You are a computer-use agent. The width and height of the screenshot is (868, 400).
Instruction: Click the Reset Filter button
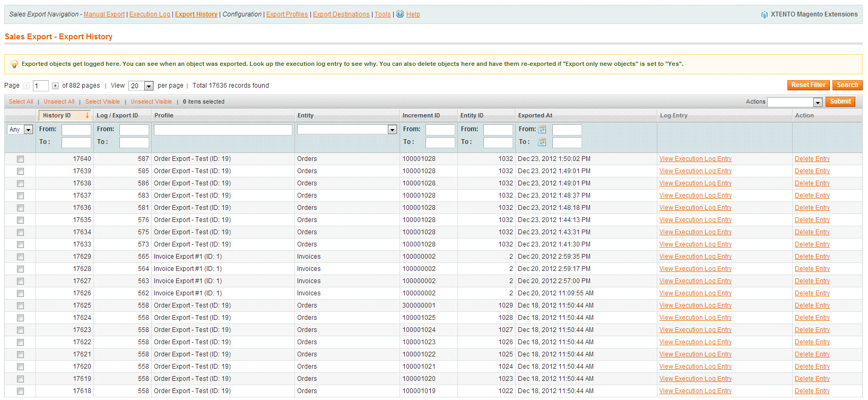click(x=808, y=85)
